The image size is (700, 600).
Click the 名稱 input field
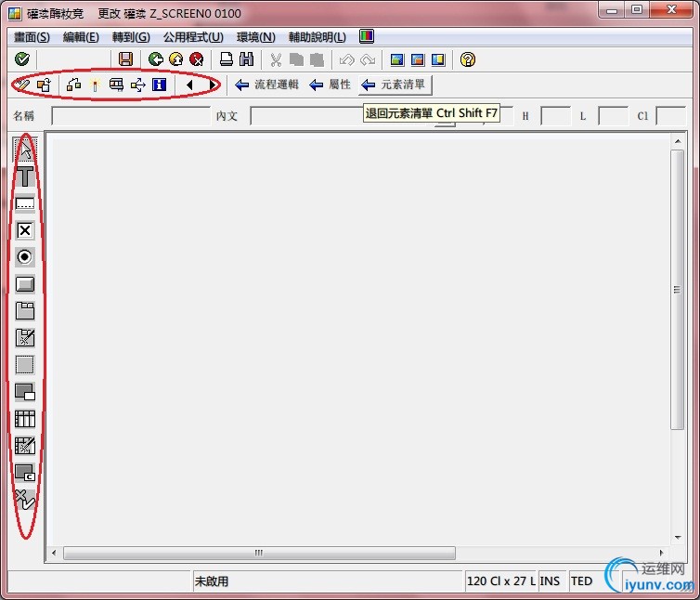point(131,116)
